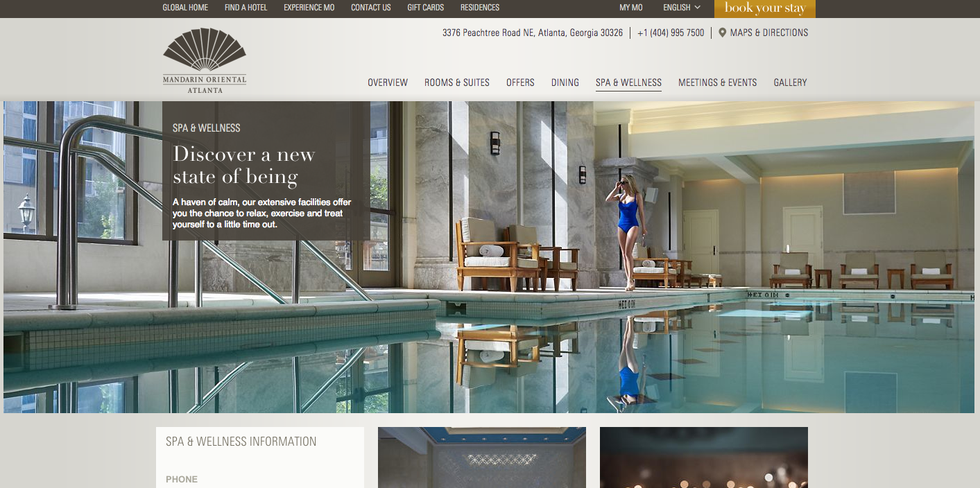Click the Discover a new state of being heading
980x488 pixels.
[243, 166]
